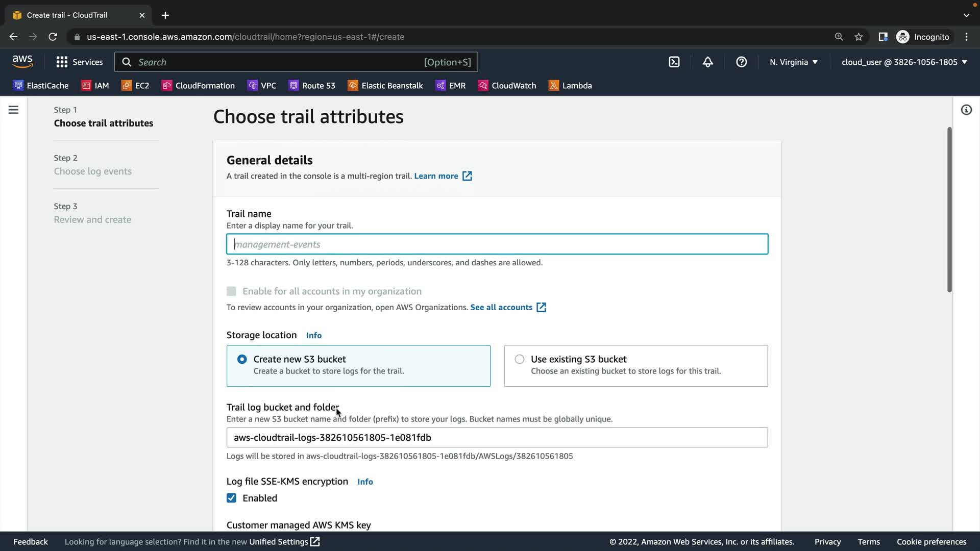Open the notifications bell
Viewport: 980px width, 551px height.
pyautogui.click(x=707, y=62)
